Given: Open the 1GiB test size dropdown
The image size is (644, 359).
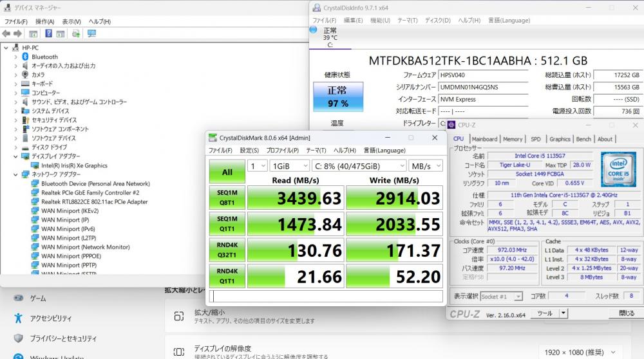Looking at the screenshot, I should click(x=290, y=166).
